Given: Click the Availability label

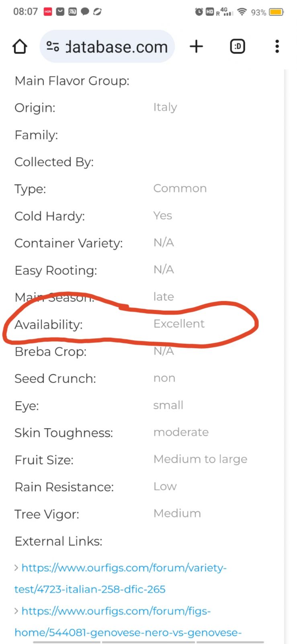Looking at the screenshot, I should pyautogui.click(x=49, y=324).
